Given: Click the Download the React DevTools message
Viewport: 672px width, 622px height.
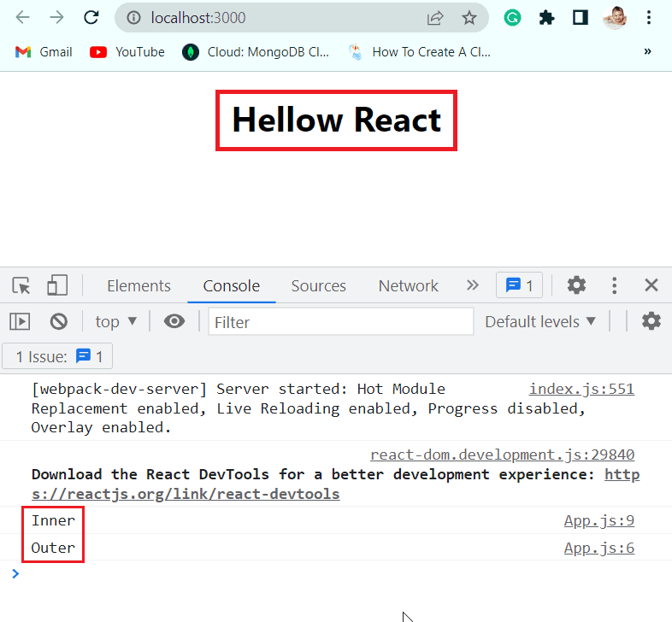Looking at the screenshot, I should (x=313, y=475).
